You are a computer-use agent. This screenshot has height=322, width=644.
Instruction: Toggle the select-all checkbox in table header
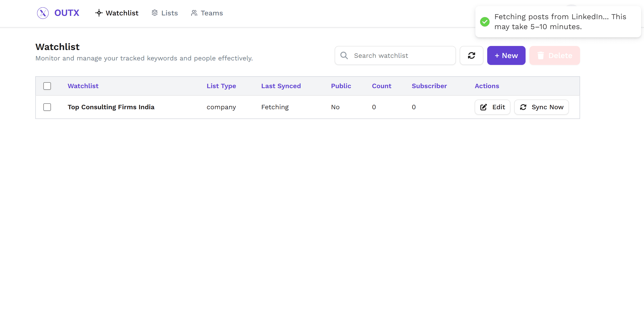click(47, 86)
